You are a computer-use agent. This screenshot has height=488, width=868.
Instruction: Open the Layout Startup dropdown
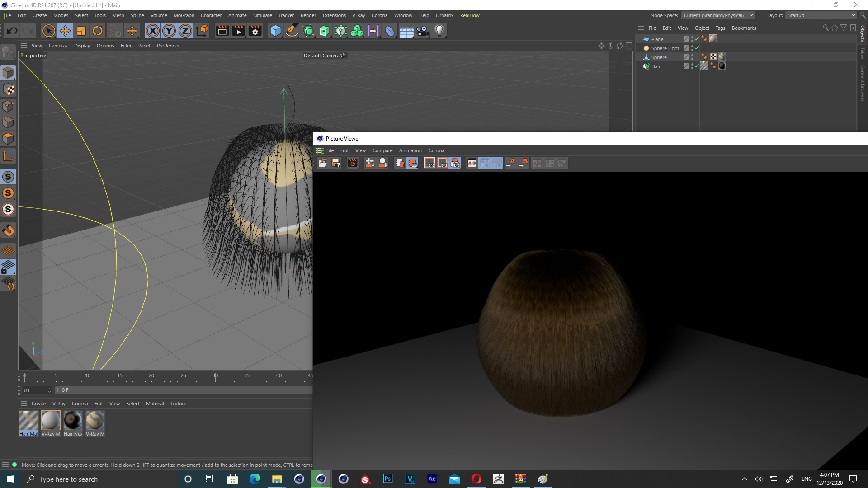(821, 15)
